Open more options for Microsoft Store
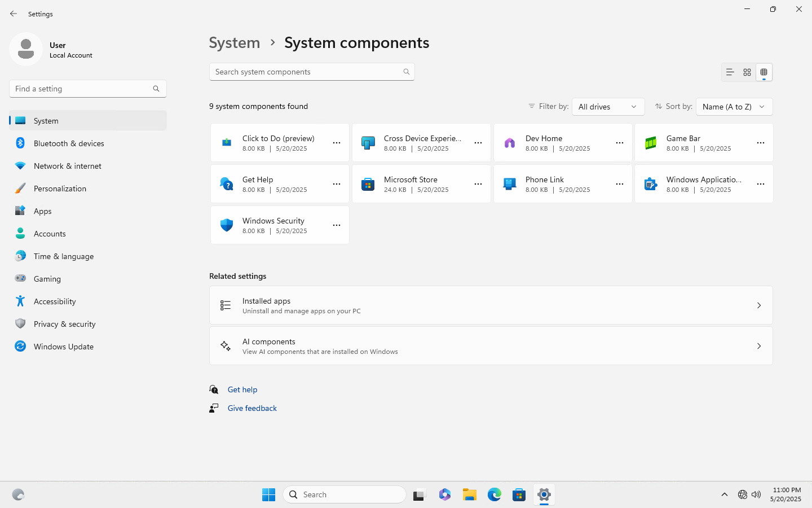The image size is (812, 508). coord(478,184)
